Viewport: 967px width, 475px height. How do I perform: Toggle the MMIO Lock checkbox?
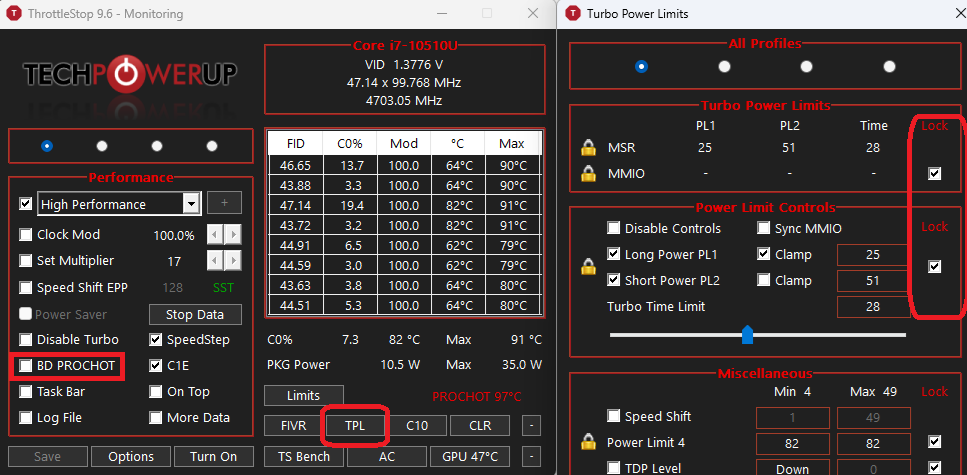click(934, 174)
